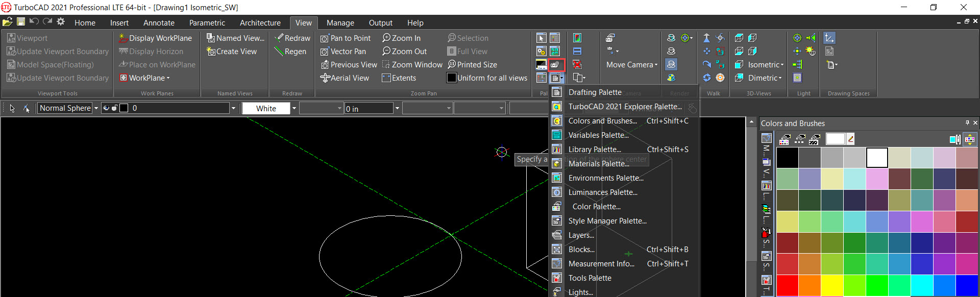Click the highlighted hidden-line render teacup icon
The width and height of the screenshot is (980, 297).
[x=671, y=65]
